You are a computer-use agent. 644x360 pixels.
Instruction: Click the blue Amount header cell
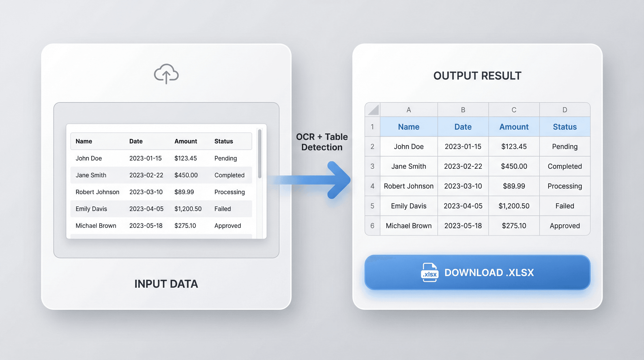[514, 127]
